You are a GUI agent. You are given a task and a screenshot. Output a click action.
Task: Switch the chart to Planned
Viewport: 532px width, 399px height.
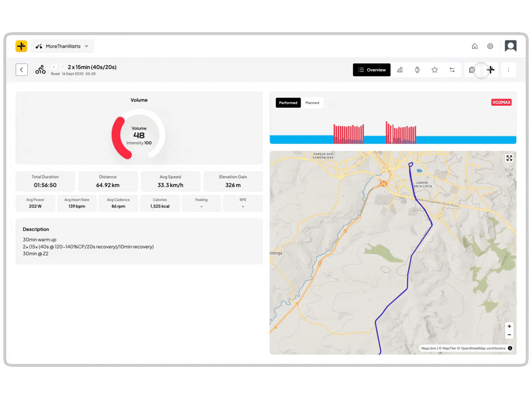pyautogui.click(x=312, y=103)
